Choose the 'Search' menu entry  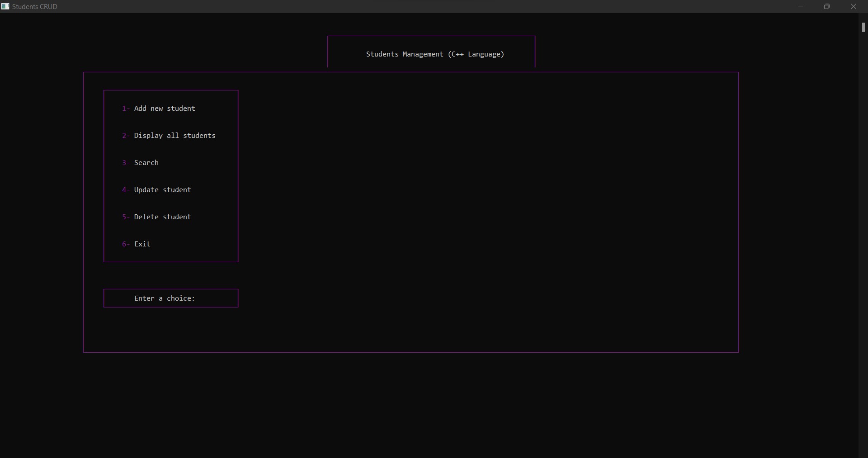140,163
